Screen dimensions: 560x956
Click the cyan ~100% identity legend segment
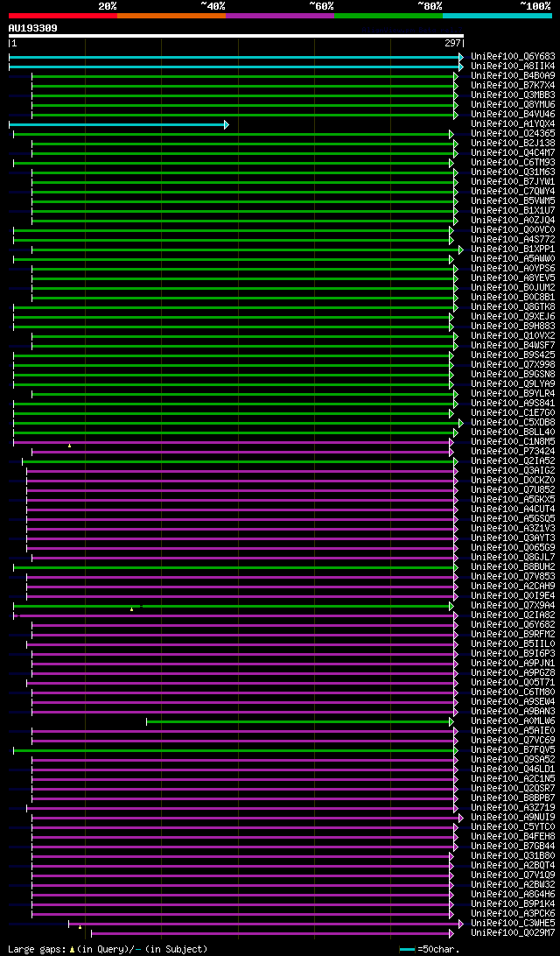point(497,15)
